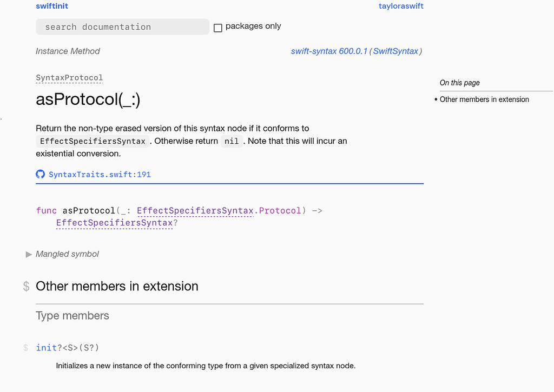Jump to Other members in extension via sidebar
This screenshot has width=554, height=392.
pos(484,99)
